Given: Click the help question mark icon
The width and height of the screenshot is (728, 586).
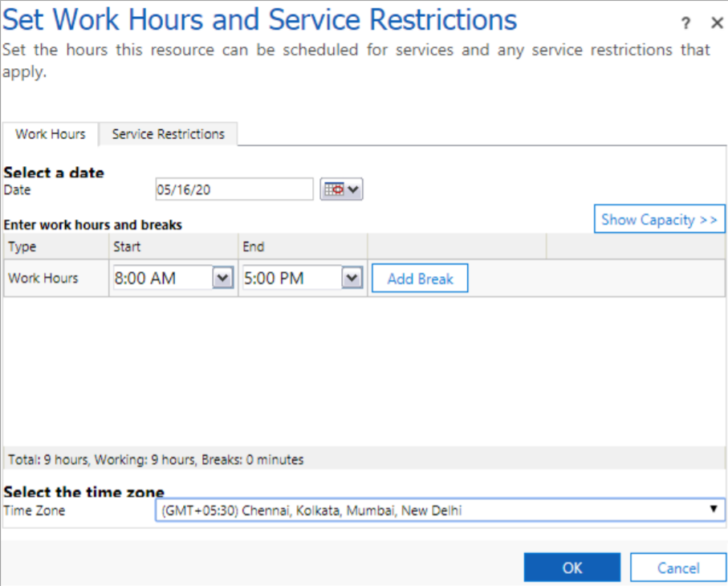Looking at the screenshot, I should click(x=685, y=23).
